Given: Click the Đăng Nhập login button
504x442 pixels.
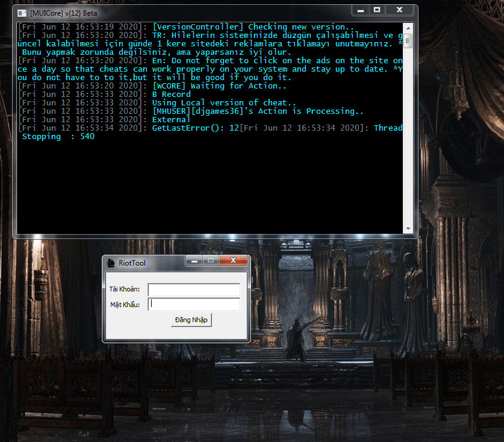Looking at the screenshot, I should [191, 320].
